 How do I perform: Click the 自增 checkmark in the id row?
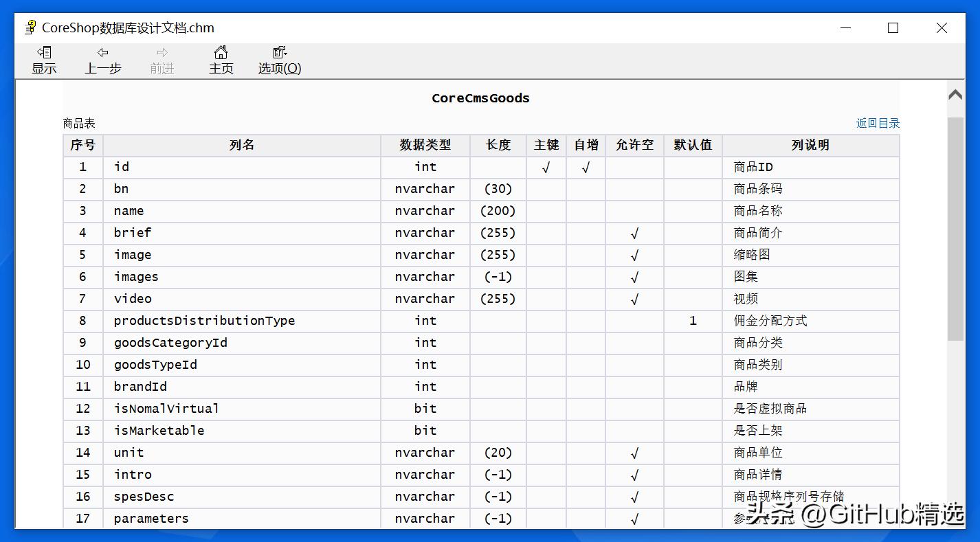pos(586,167)
